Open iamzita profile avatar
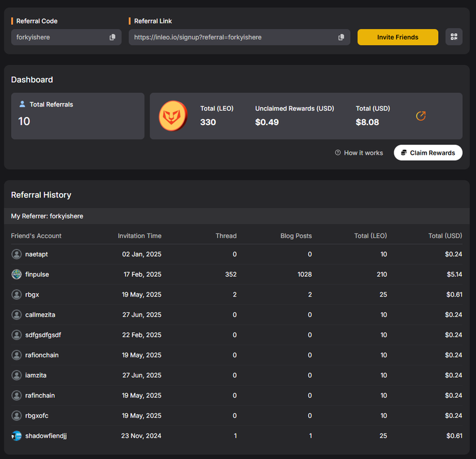 pos(16,375)
